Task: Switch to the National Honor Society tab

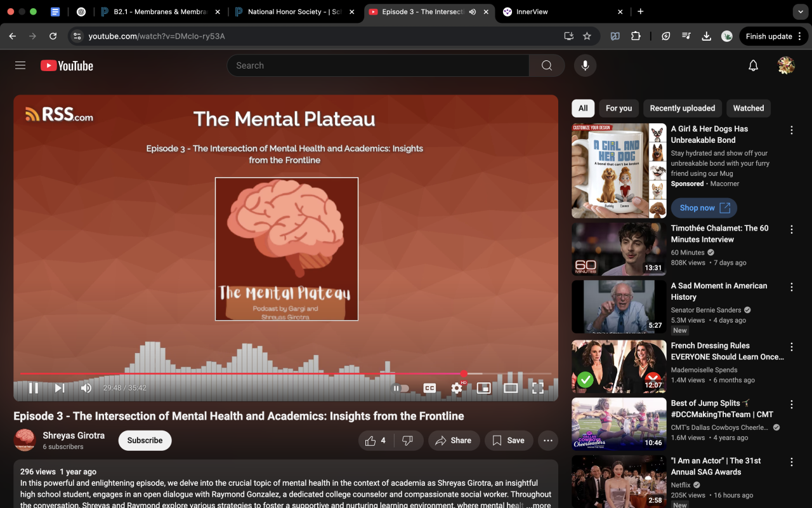Action: 294,11
